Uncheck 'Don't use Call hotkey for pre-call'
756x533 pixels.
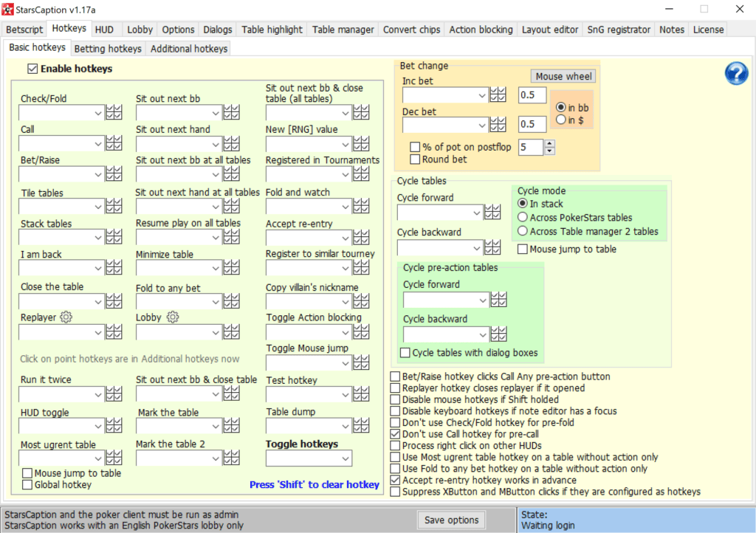click(395, 434)
